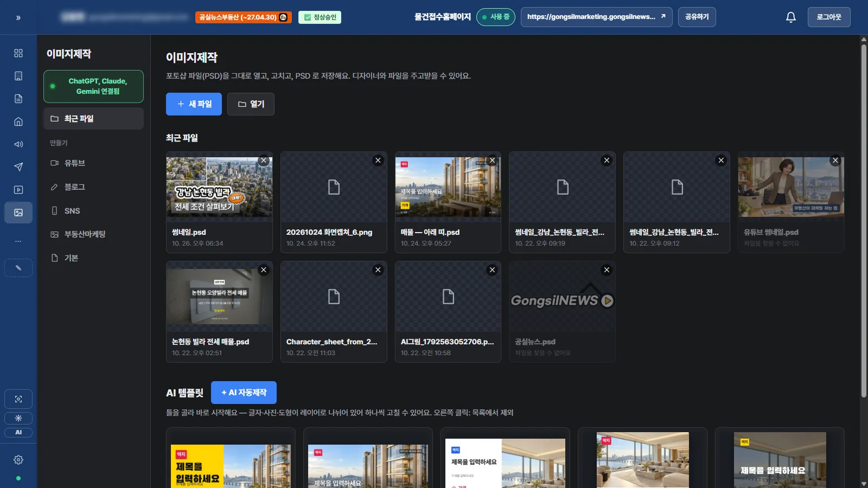Open the building icon in left rail
The height and width of the screenshot is (488, 868).
point(18,76)
